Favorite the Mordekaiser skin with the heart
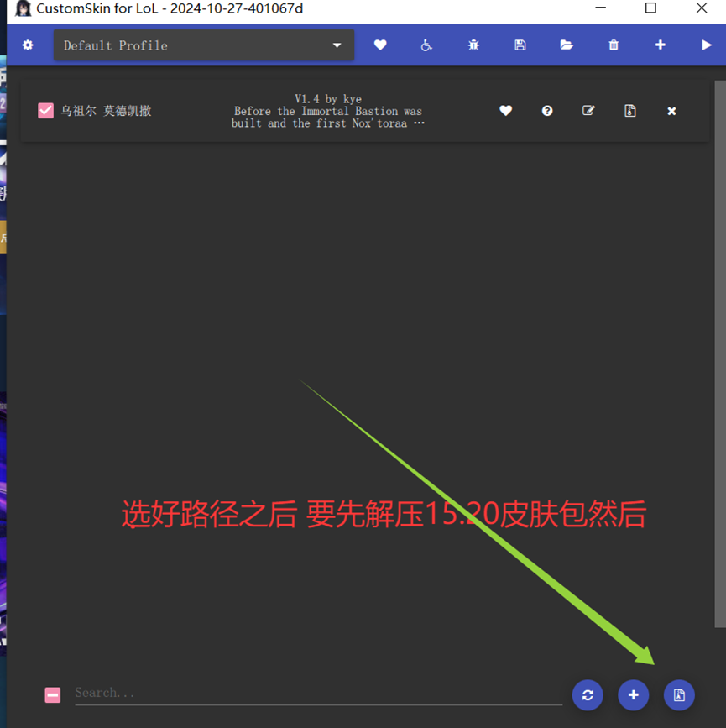Image resolution: width=726 pixels, height=728 pixels. click(505, 110)
